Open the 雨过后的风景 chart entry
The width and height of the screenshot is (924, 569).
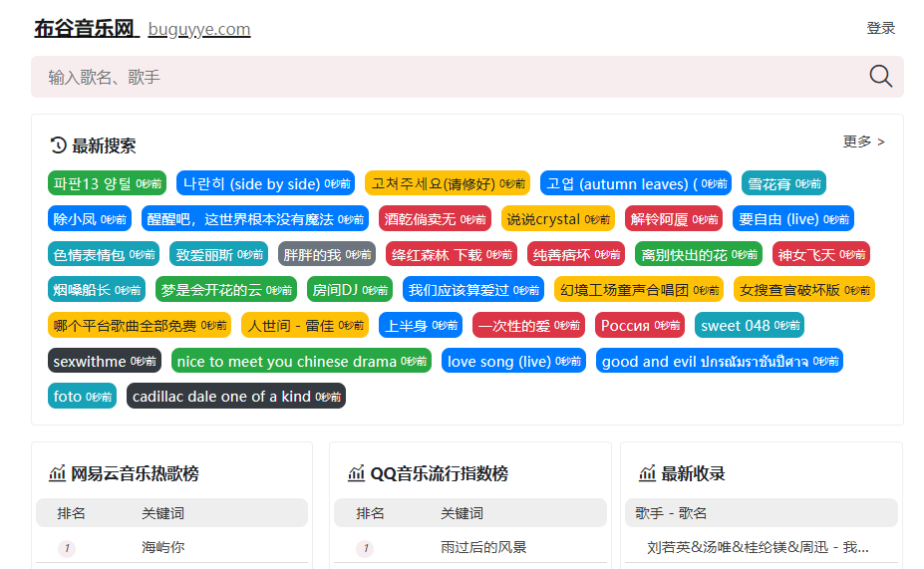(x=483, y=547)
